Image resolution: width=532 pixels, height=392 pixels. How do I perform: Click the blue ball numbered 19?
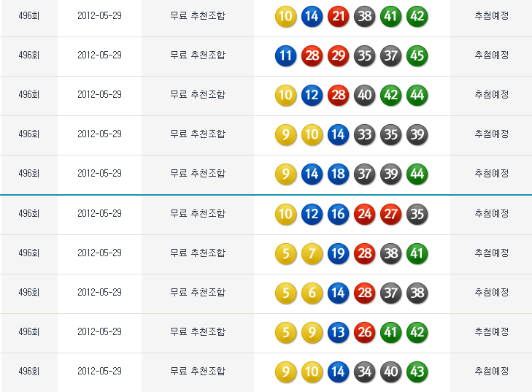pyautogui.click(x=338, y=253)
